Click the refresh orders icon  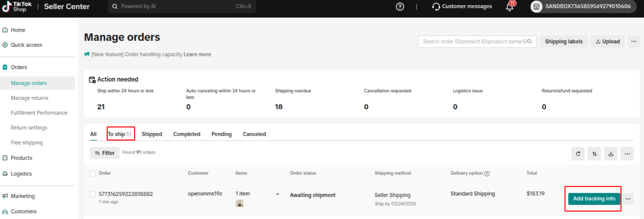[578, 154]
